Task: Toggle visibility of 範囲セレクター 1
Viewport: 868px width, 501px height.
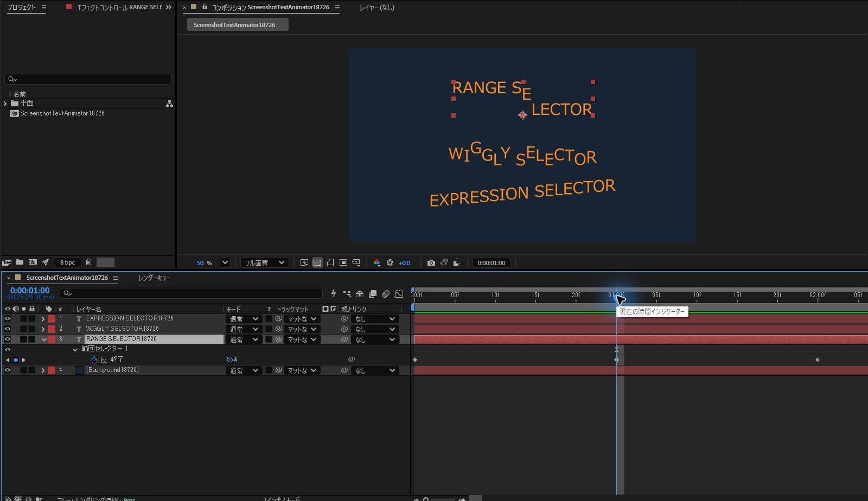Action: click(8, 350)
